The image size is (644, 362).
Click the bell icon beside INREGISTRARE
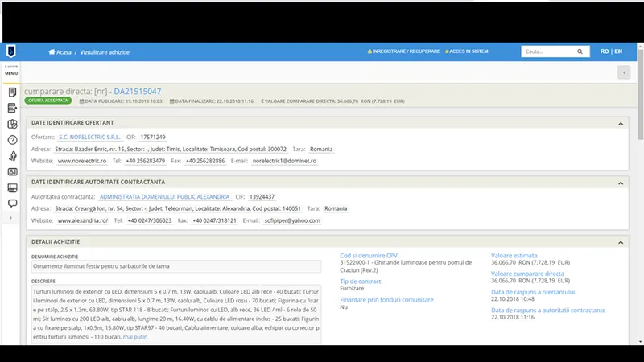point(369,51)
